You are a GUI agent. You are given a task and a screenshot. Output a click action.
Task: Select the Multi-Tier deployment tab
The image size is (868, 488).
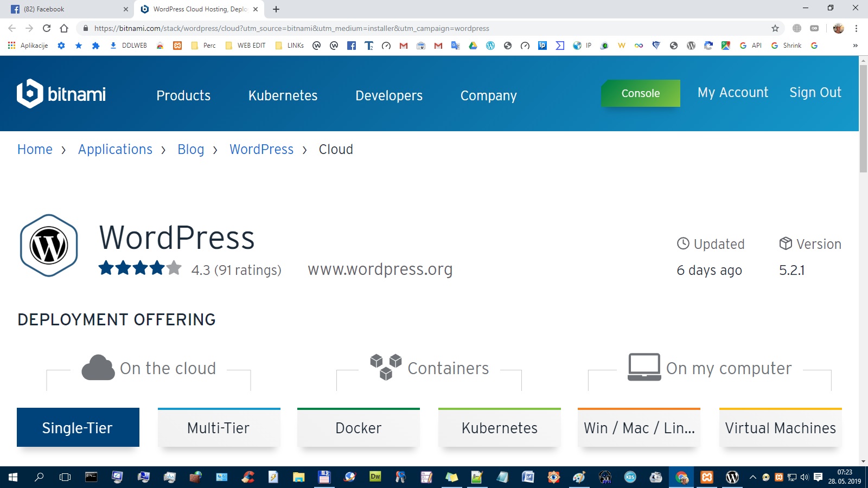pos(219,427)
